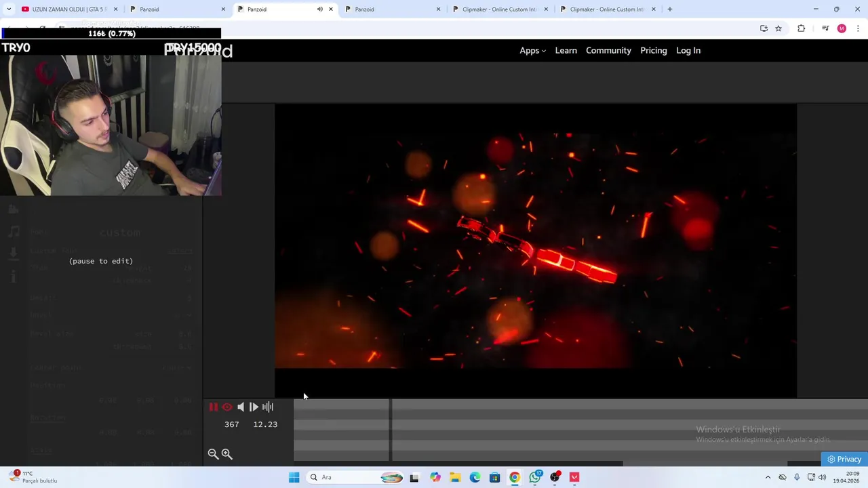The image size is (868, 488).
Task: Open the music note audio panel icon
Action: coord(14,231)
